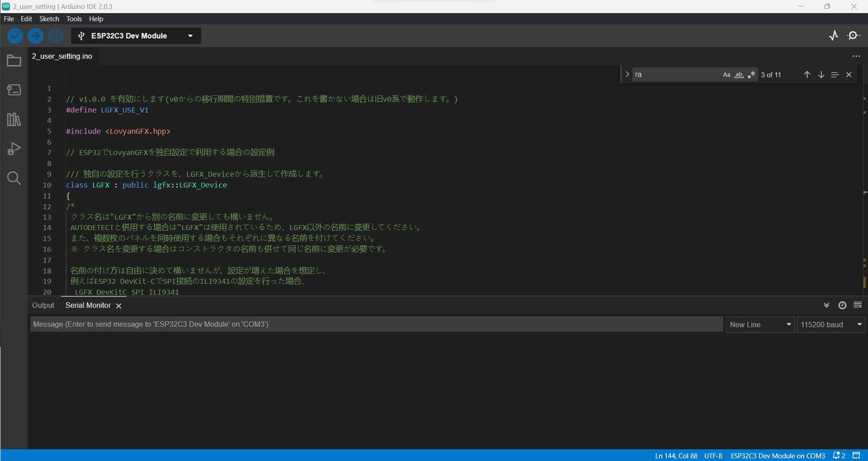Open the Serial Plotter icon
The image size is (868, 461).
834,36
